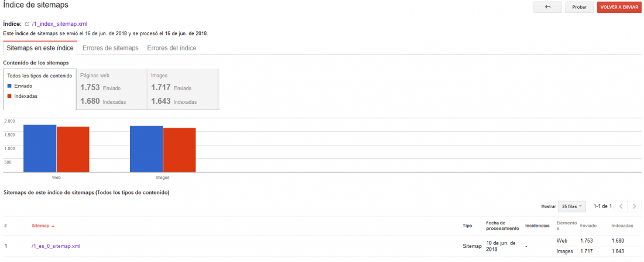Go to previous page of results arrow
Viewport: 644px width, 262px height.
(x=621, y=206)
